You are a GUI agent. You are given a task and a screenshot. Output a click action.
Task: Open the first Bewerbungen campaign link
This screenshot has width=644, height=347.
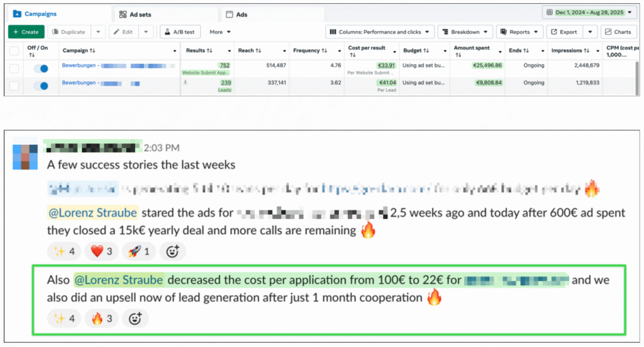pos(80,65)
